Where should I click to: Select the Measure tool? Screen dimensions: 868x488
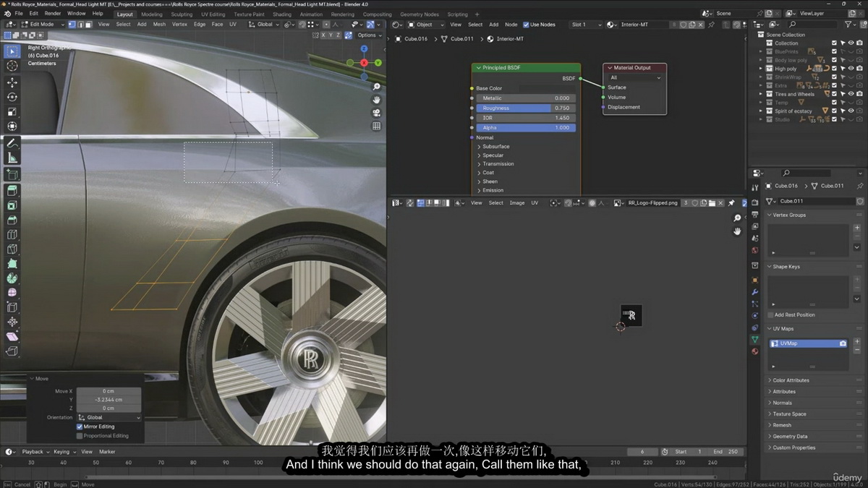point(12,158)
